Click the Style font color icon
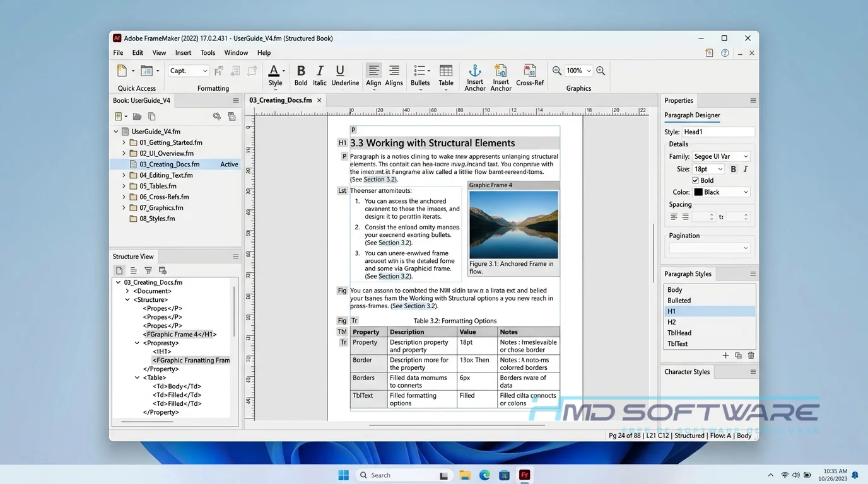 point(274,71)
